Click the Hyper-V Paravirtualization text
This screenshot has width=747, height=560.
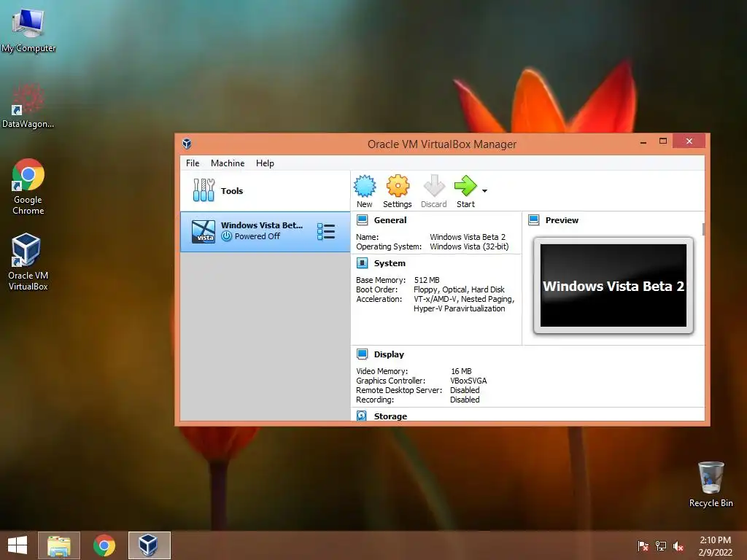(x=460, y=308)
